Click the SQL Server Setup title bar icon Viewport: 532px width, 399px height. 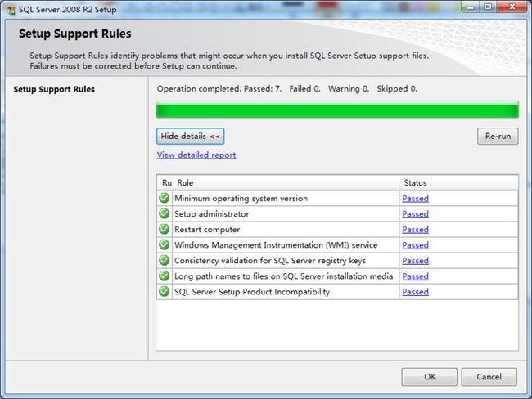tap(11, 10)
